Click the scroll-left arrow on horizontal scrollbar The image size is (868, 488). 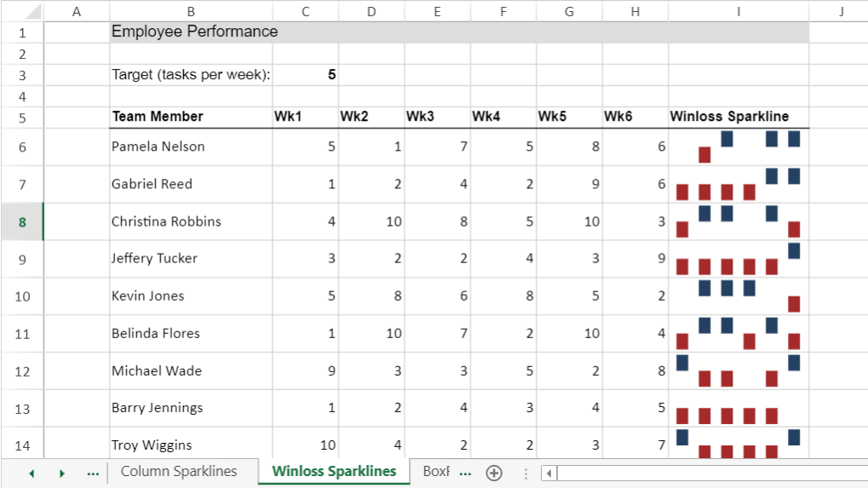pyautogui.click(x=549, y=474)
